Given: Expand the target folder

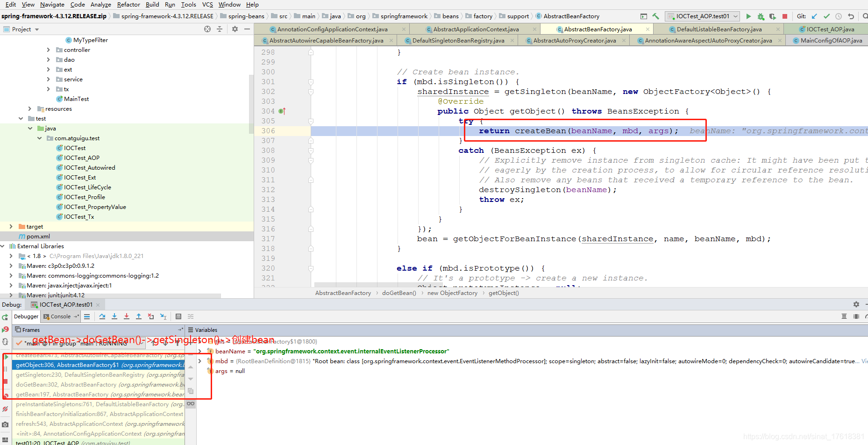Looking at the screenshot, I should pos(11,226).
